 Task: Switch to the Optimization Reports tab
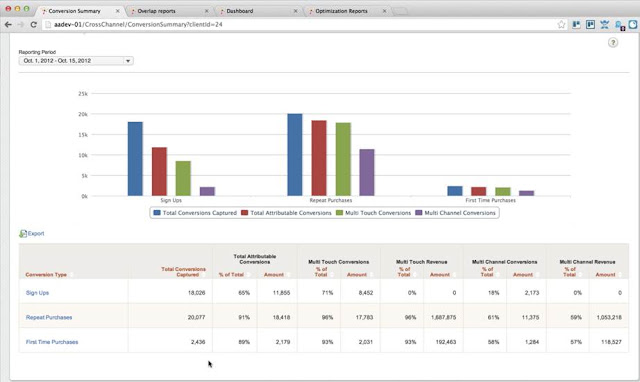tap(341, 11)
